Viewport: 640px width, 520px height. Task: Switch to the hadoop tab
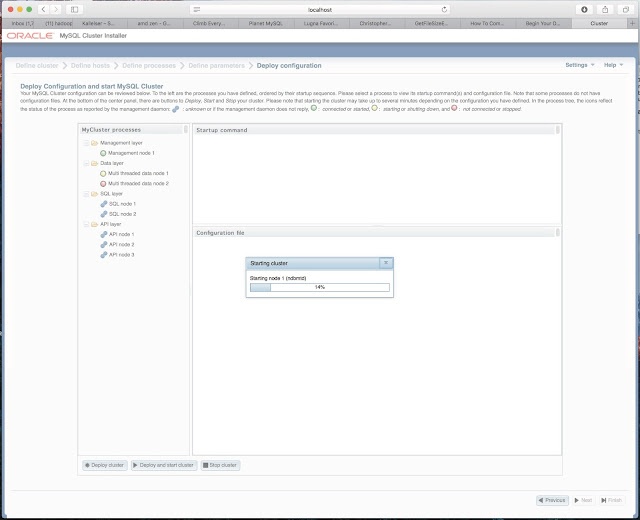[x=58, y=23]
